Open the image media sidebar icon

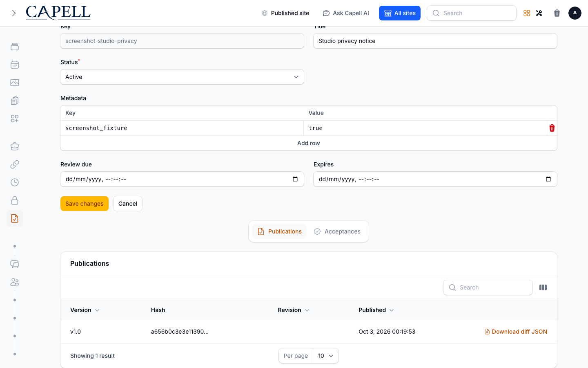[x=15, y=83]
